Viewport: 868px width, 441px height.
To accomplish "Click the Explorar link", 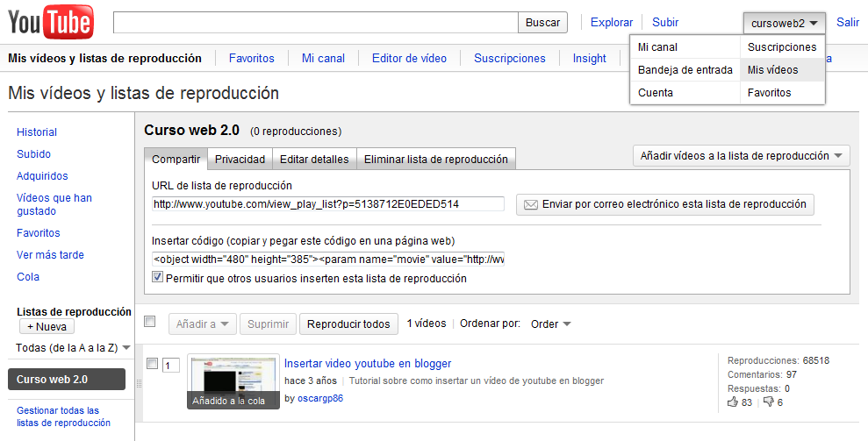I will pyautogui.click(x=612, y=22).
